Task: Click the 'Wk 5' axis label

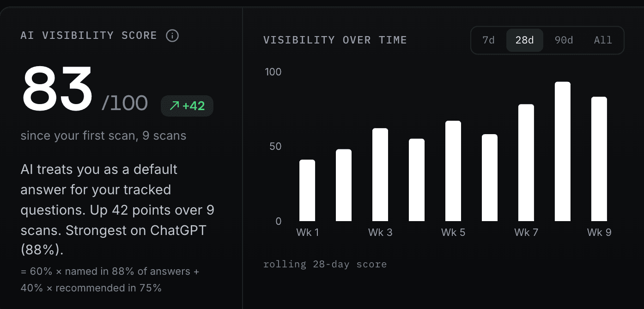Action: point(453,232)
